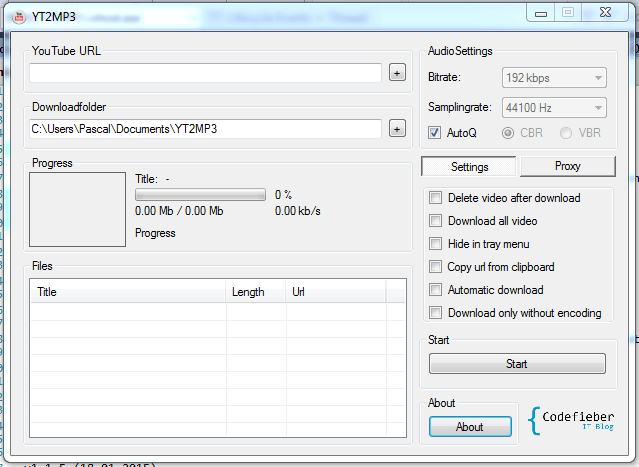This screenshot has width=639, height=467.
Task: Click the 0.00 Mb / 0.00 Mb text
Action: click(179, 211)
